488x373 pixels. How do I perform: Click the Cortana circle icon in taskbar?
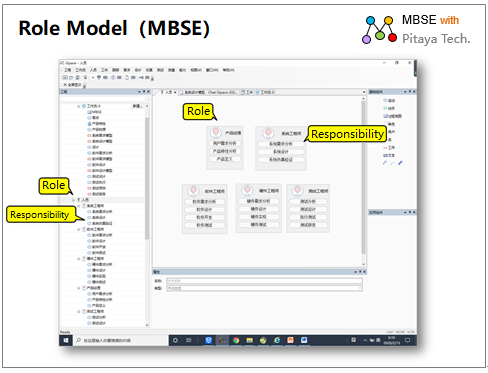(175, 340)
